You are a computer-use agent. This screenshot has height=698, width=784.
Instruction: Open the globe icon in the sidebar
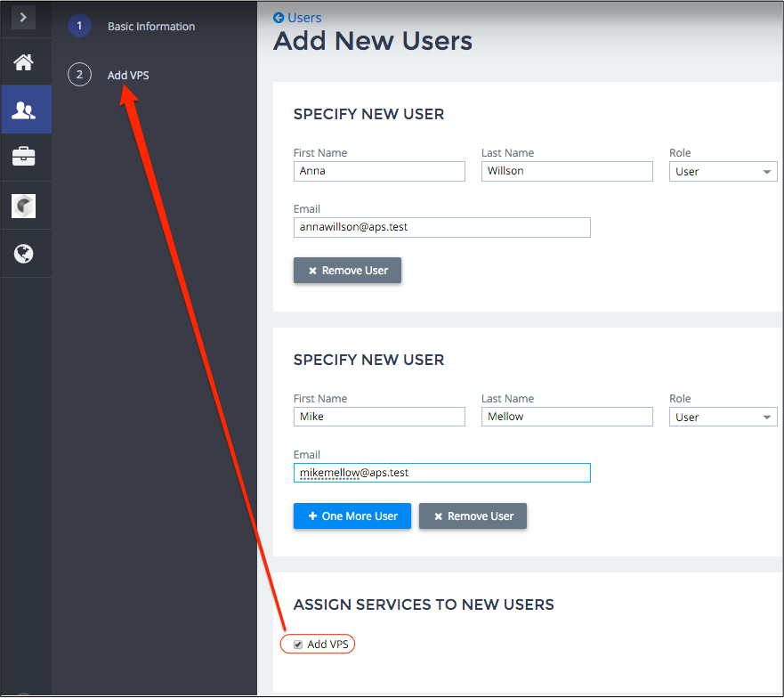pos(24,254)
